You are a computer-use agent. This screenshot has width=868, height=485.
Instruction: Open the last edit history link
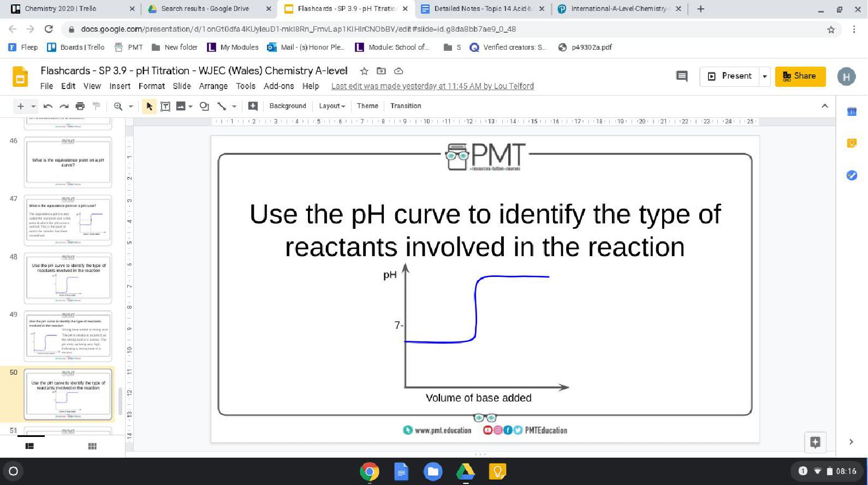coord(432,86)
